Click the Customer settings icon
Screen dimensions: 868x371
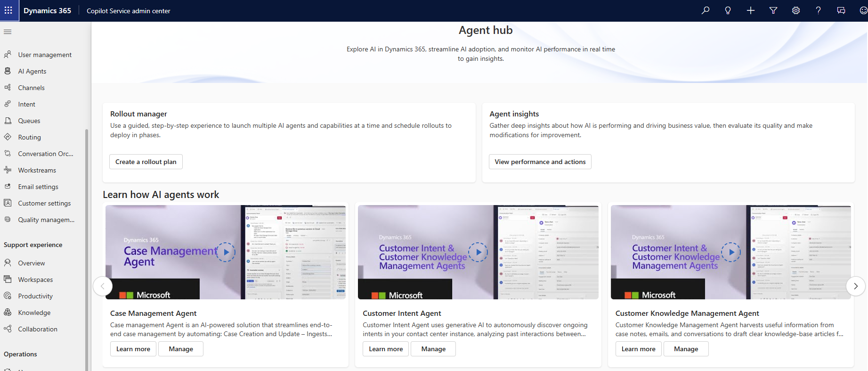8,203
